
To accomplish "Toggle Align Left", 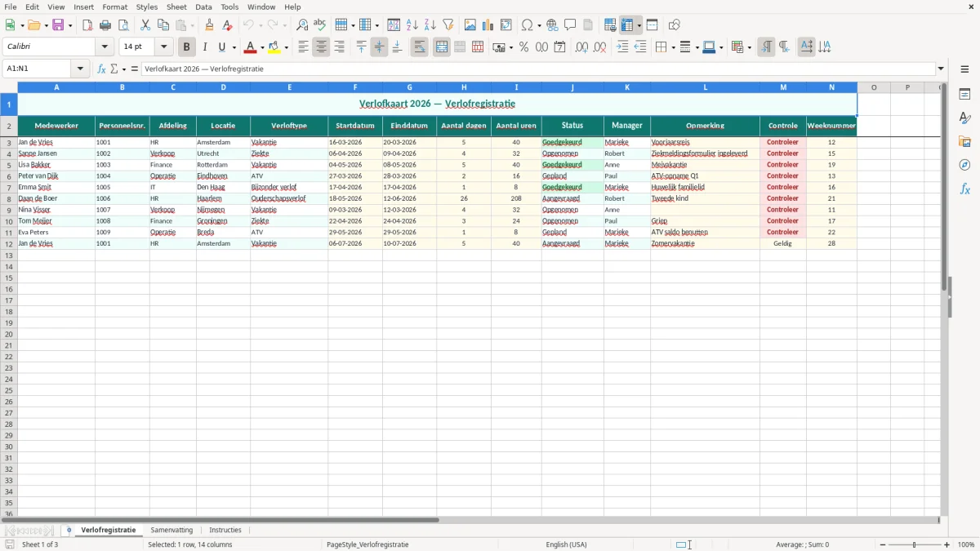I will [303, 47].
